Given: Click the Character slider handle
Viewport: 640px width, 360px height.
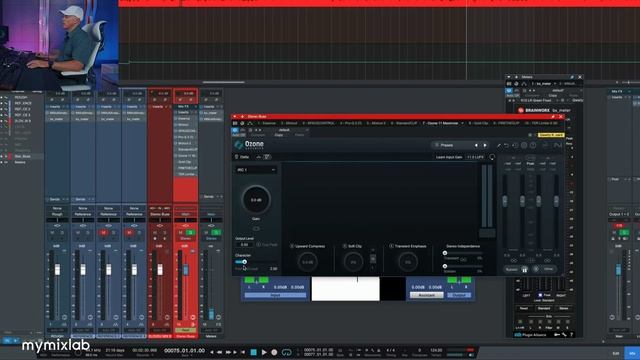Looking at the screenshot, I should pyautogui.click(x=244, y=262).
